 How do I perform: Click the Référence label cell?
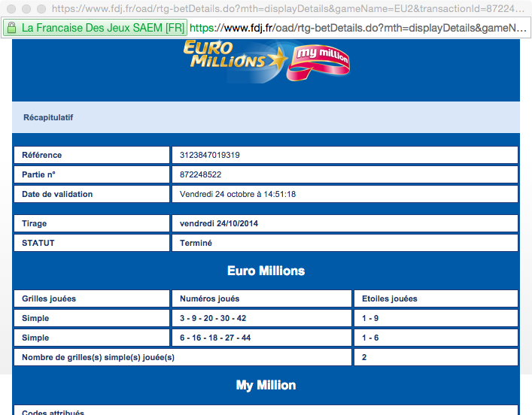pos(92,155)
